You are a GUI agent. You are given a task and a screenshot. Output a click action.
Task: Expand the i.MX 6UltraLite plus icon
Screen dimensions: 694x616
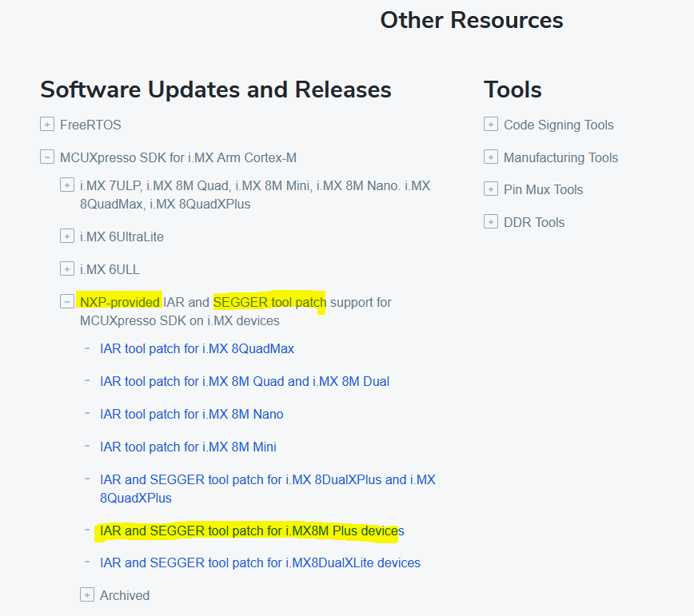pyautogui.click(x=67, y=236)
